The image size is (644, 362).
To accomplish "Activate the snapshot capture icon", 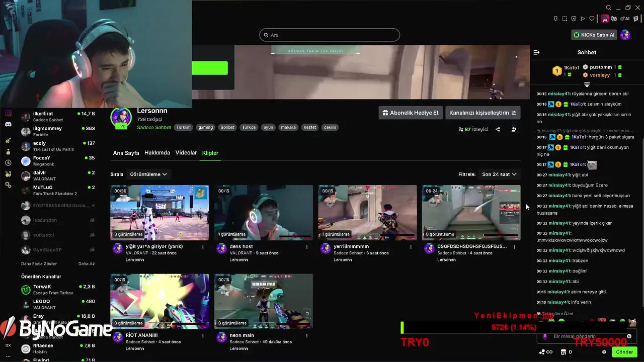I will click(x=565, y=19).
